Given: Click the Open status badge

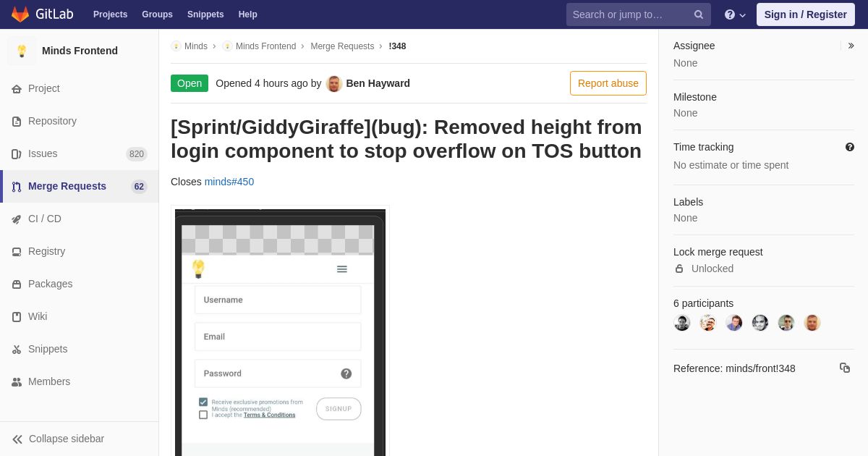Looking at the screenshot, I should 190,83.
